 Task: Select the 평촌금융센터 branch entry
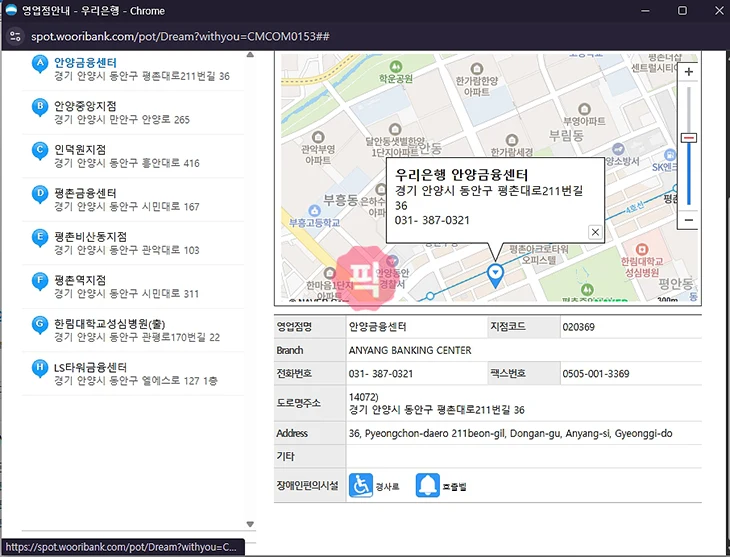[85, 193]
